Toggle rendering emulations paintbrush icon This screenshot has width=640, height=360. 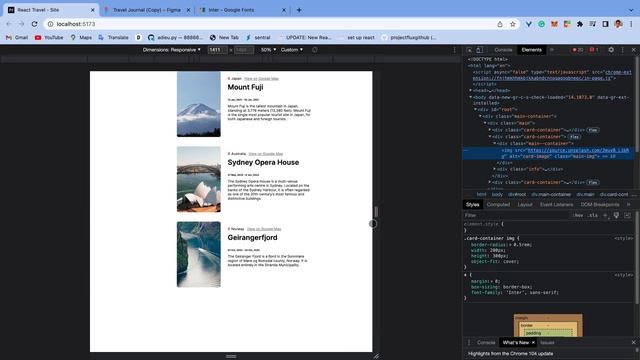coord(616,215)
